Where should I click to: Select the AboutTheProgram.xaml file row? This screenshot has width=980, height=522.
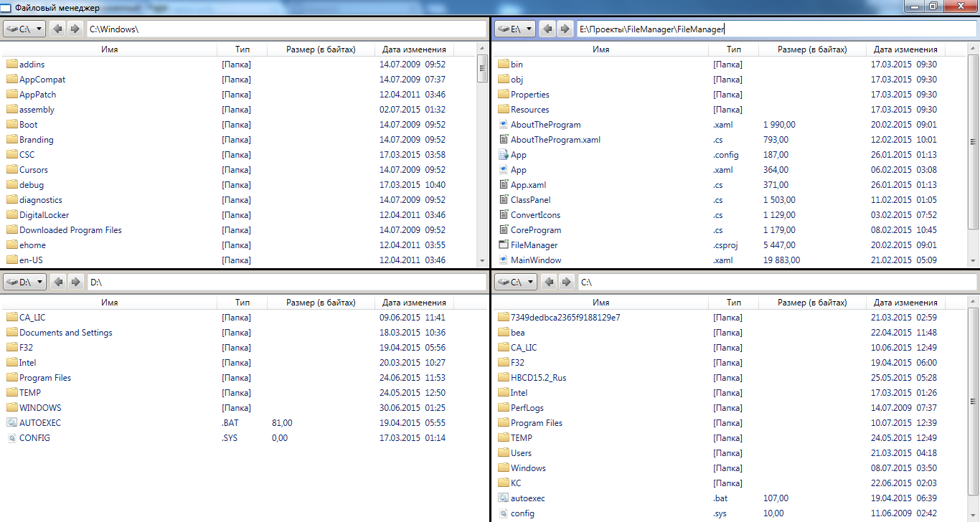point(730,140)
